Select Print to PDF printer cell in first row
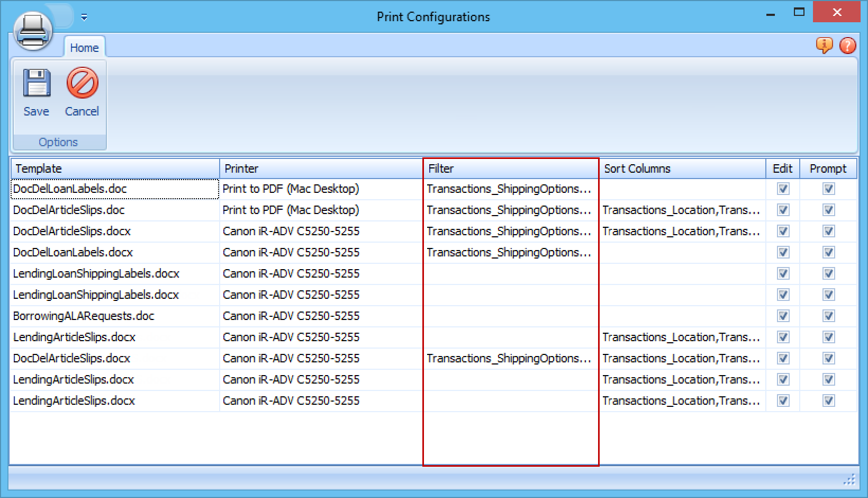868x498 pixels. [x=291, y=189]
